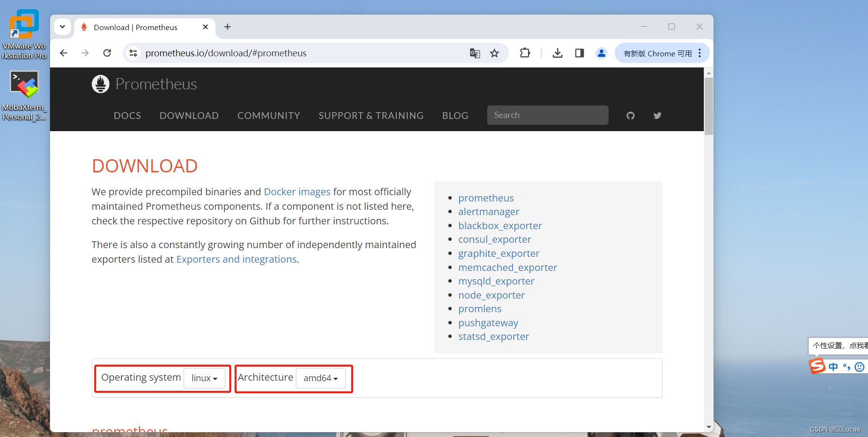
Task: Jump to blackbox_exporter link
Action: [500, 226]
